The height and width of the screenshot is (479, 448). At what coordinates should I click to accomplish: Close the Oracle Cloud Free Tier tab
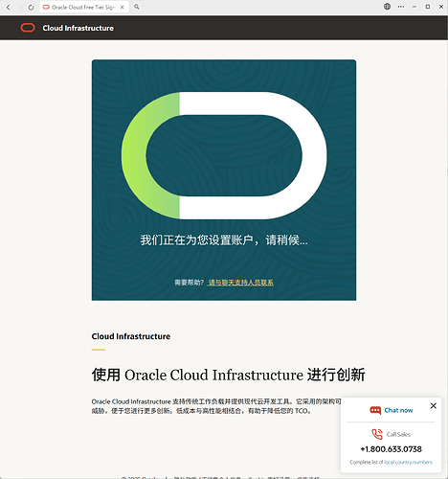122,7
